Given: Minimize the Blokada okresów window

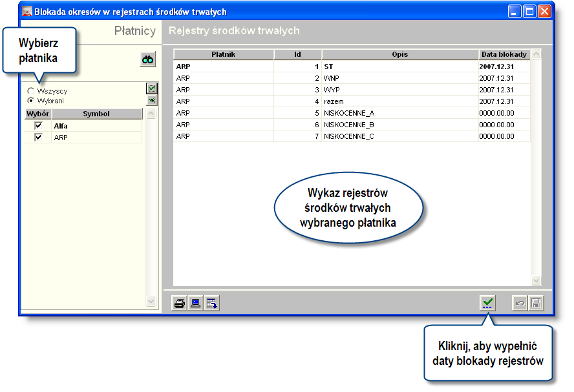Looking at the screenshot, I should tap(515, 12).
